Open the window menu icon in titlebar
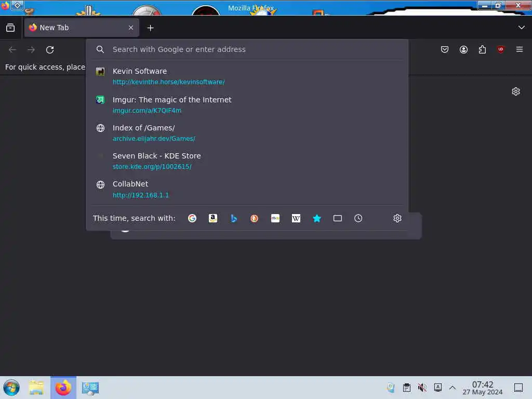The image size is (532, 399). pos(5,5)
